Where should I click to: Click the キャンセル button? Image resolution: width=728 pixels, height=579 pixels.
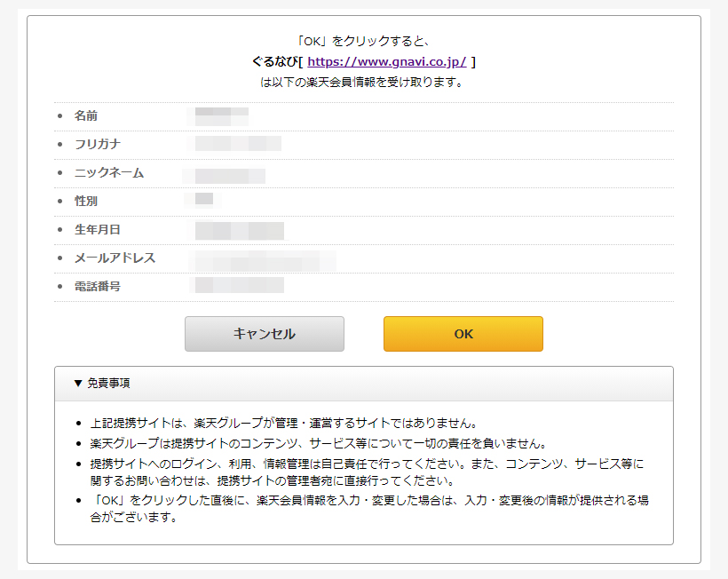tap(265, 334)
